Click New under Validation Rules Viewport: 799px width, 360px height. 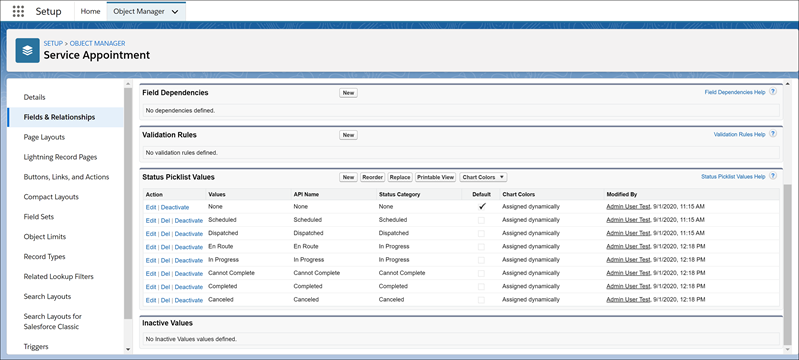[x=349, y=135]
